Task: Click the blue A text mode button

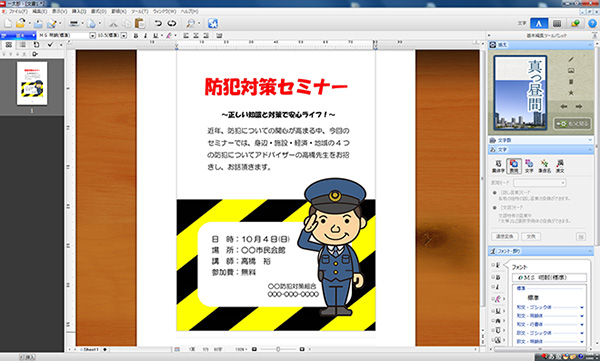Action: pyautogui.click(x=539, y=23)
